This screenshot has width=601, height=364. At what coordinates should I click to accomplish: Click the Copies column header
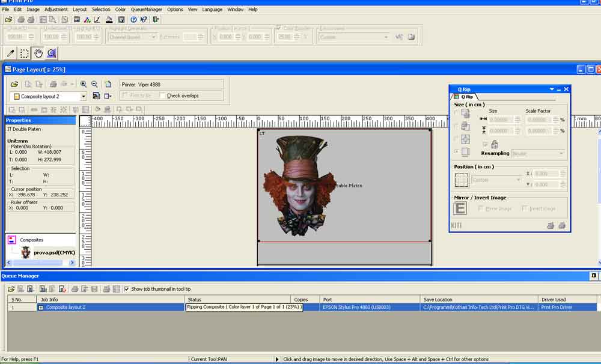click(x=305, y=300)
